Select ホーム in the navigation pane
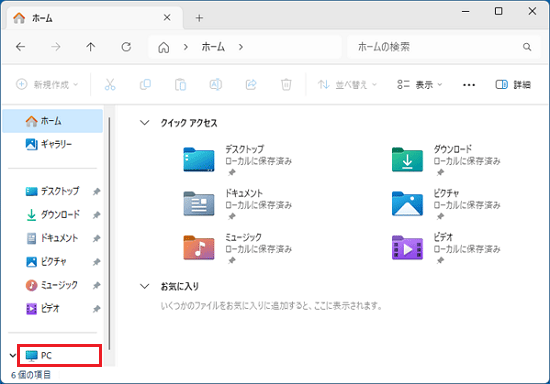 [x=53, y=121]
